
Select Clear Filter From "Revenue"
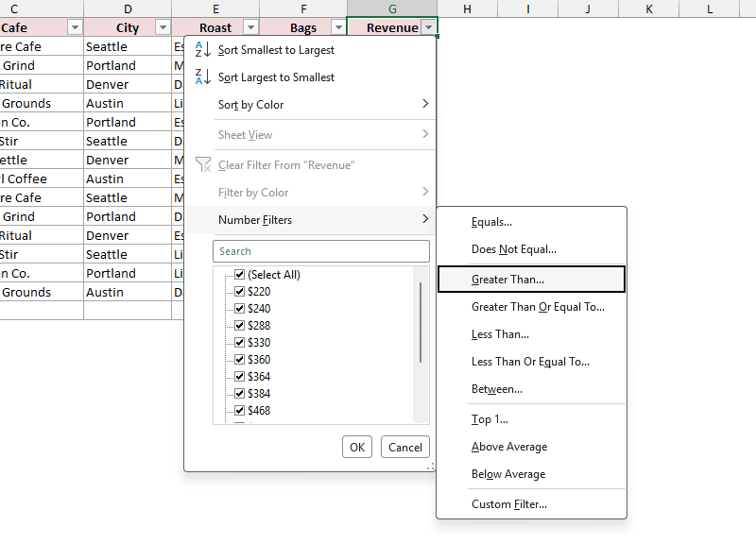[x=310, y=164]
